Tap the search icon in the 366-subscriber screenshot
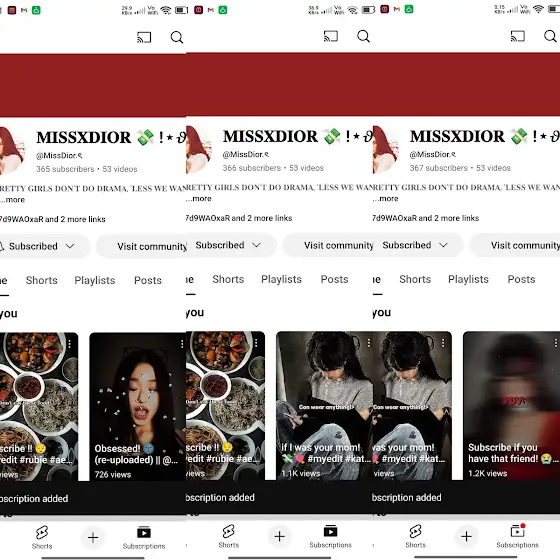This screenshot has height=560, width=560. [x=364, y=36]
